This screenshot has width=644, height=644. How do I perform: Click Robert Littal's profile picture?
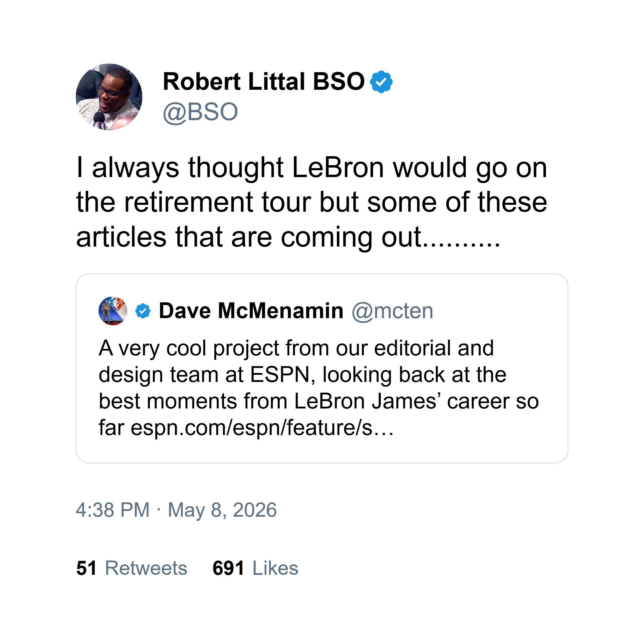tap(109, 97)
